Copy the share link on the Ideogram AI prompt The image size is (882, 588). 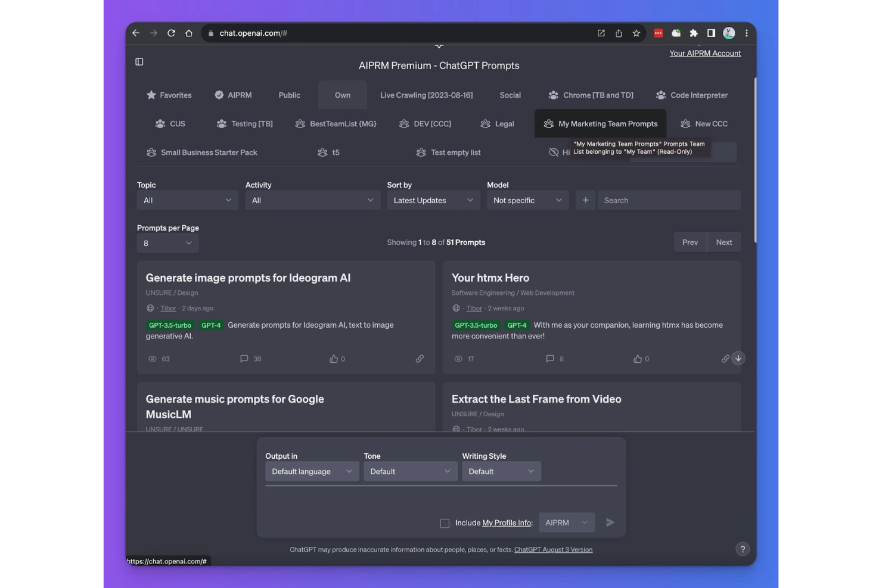click(x=420, y=359)
